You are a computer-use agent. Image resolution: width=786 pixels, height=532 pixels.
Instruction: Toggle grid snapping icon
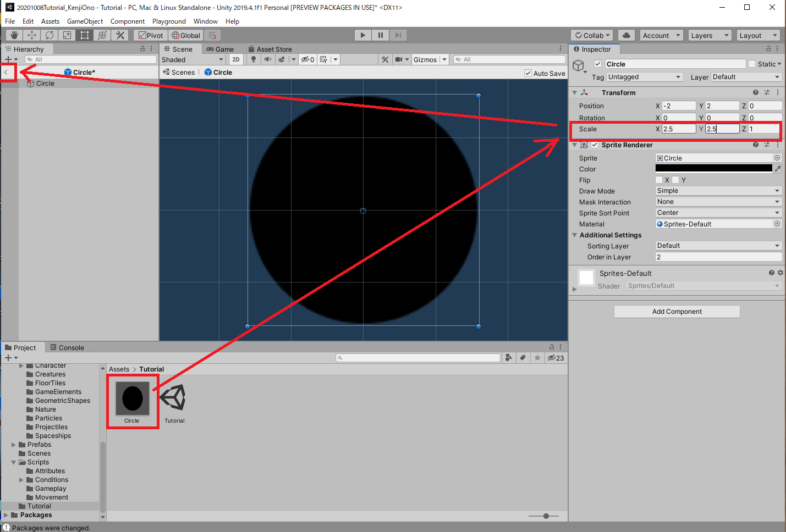[x=212, y=35]
